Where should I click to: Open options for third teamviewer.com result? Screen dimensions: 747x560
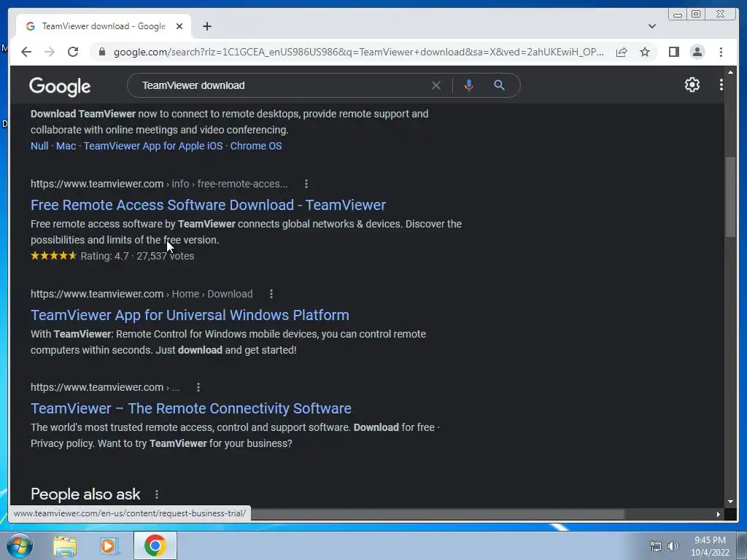[x=198, y=387]
